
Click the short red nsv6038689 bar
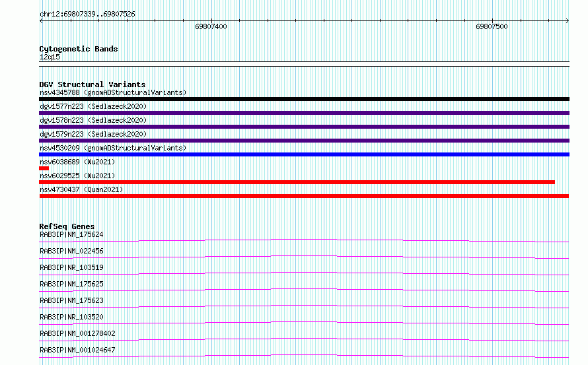44,168
